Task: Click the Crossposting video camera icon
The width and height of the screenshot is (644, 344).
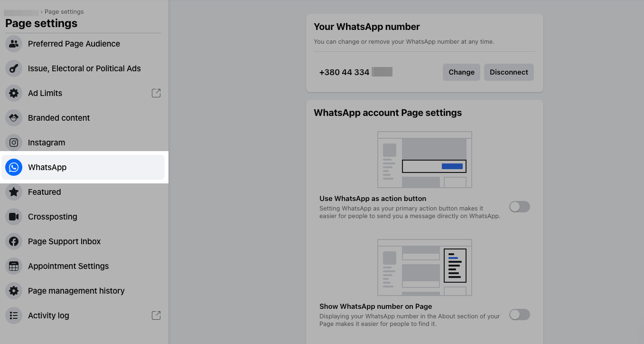Action: (x=14, y=217)
